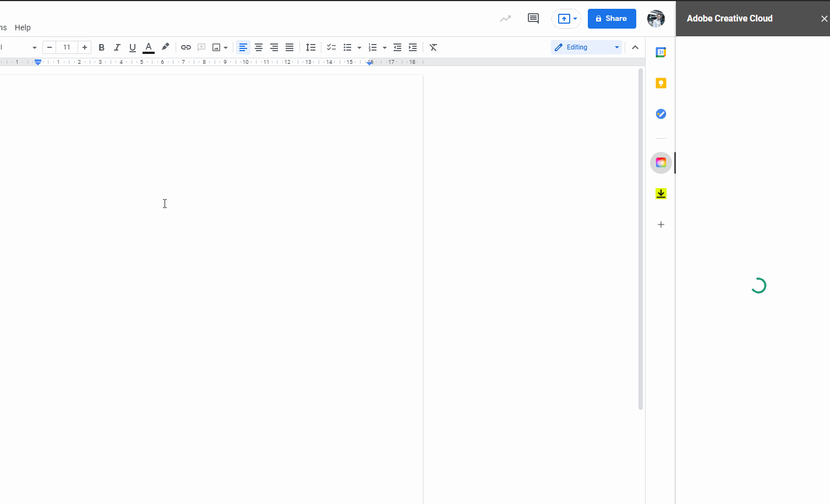Screen dimensions: 830x504
Task: Open the highlight color picker
Action: coord(165,47)
